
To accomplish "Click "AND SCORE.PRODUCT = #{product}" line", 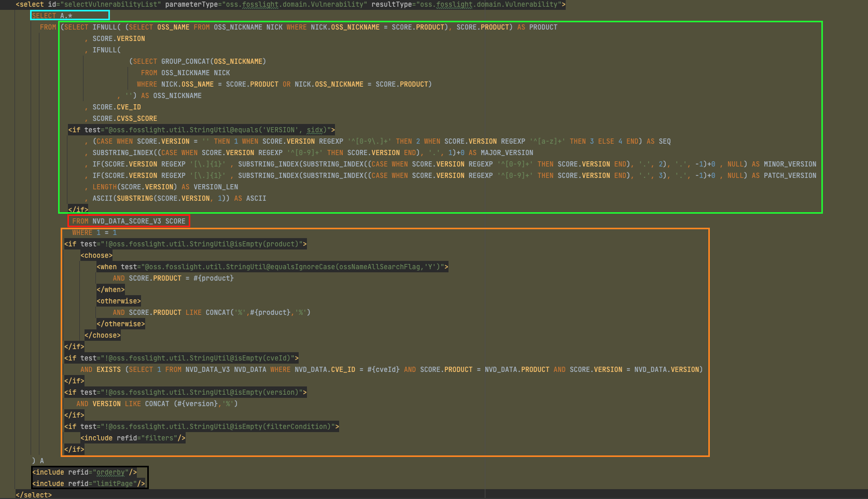I will (x=173, y=278).
